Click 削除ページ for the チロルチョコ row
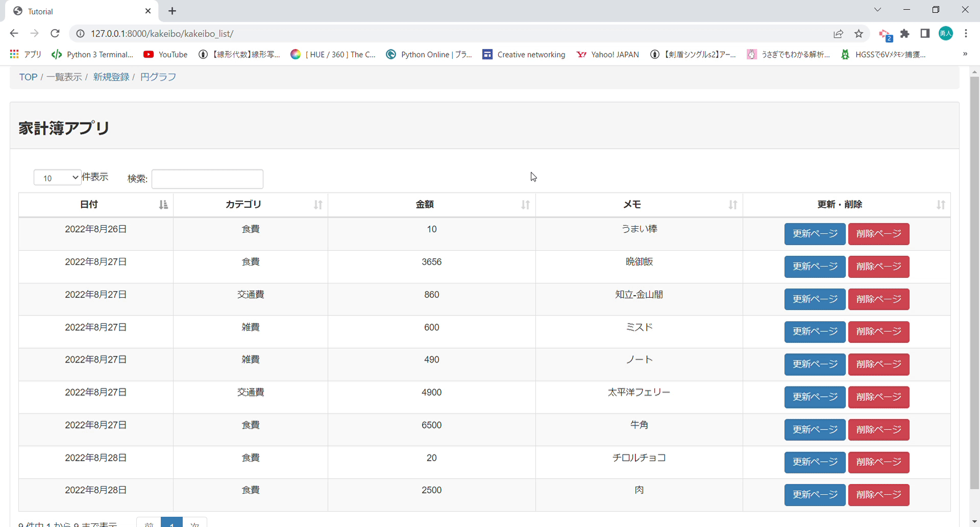This screenshot has width=980, height=527. click(x=878, y=462)
